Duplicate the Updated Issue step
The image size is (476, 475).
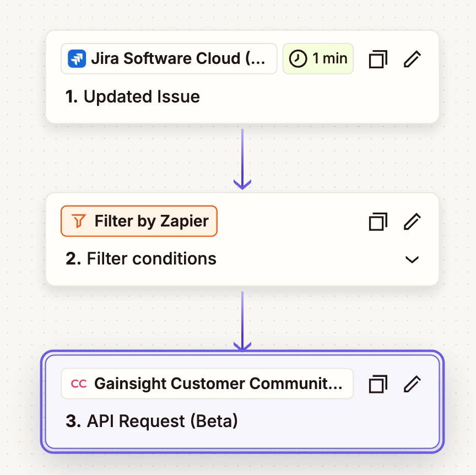(x=378, y=59)
